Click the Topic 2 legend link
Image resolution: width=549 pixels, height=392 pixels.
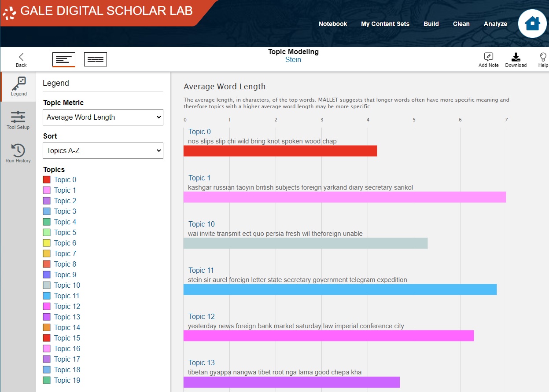(65, 201)
